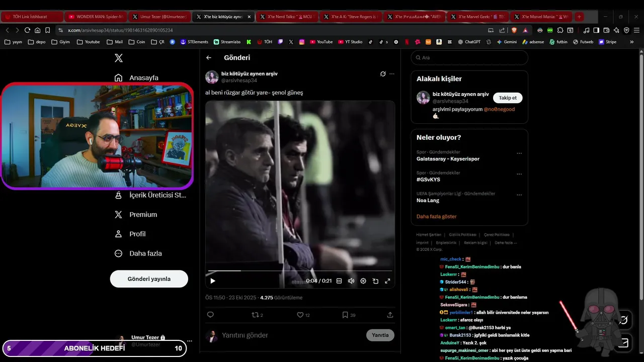Open account menu dots beside Umur Tezer
The image size is (644, 362).
pyautogui.click(x=190, y=341)
